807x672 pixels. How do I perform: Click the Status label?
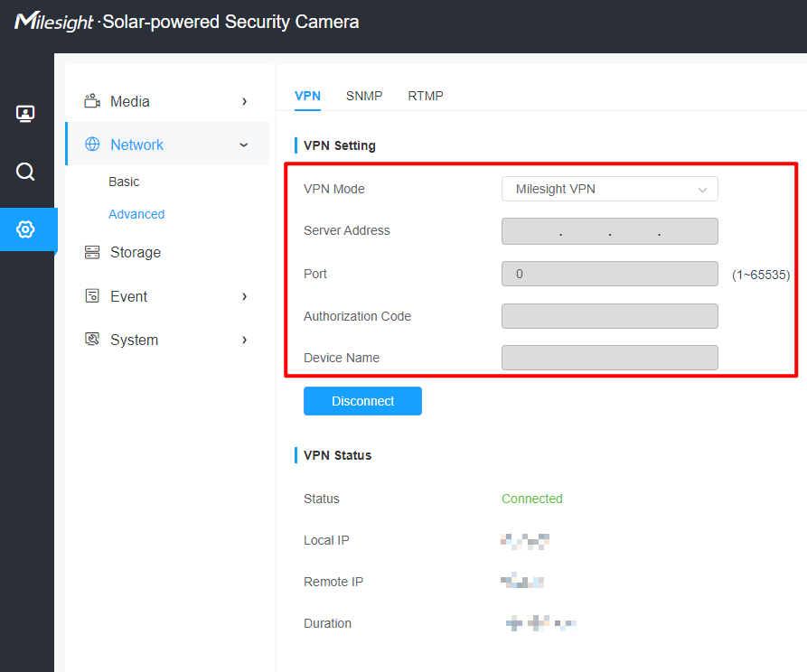tap(321, 499)
